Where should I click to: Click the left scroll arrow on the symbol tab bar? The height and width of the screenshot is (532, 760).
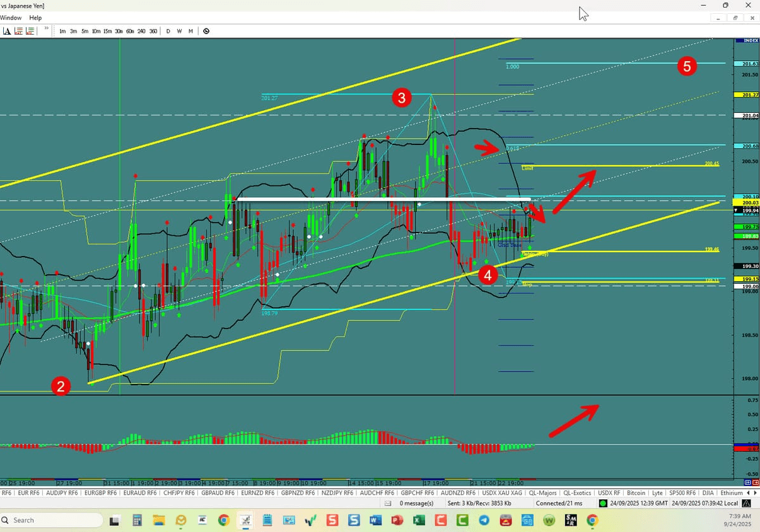pyautogui.click(x=747, y=492)
